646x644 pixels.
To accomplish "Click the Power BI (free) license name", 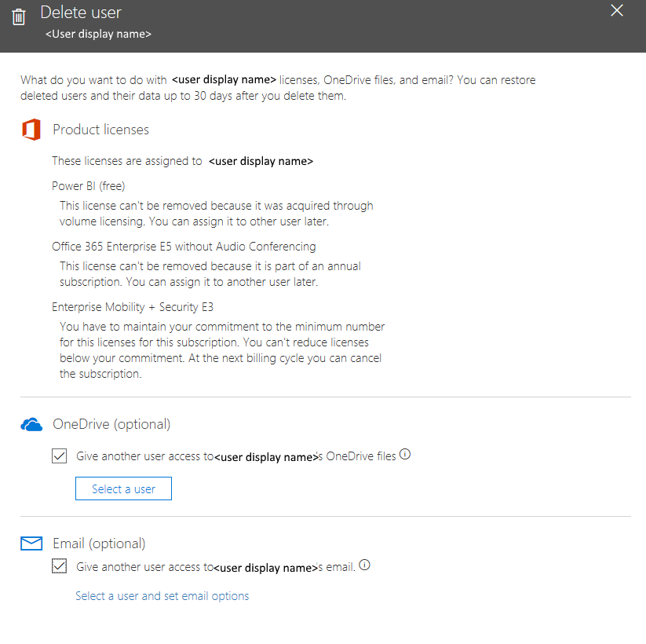I will (x=89, y=186).
